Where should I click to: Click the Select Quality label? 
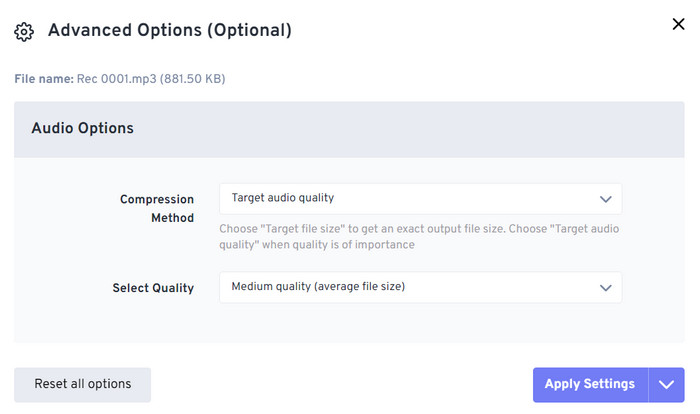coord(153,288)
